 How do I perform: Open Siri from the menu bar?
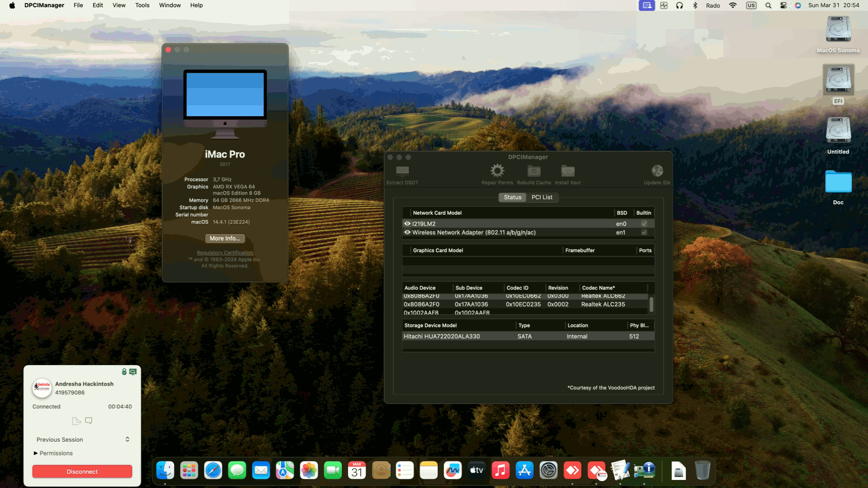pyautogui.click(x=798, y=5)
